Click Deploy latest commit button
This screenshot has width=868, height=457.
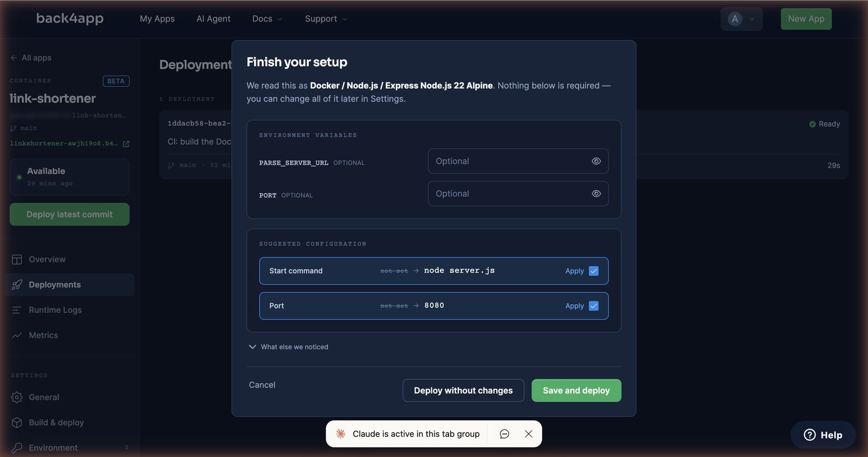coord(69,214)
